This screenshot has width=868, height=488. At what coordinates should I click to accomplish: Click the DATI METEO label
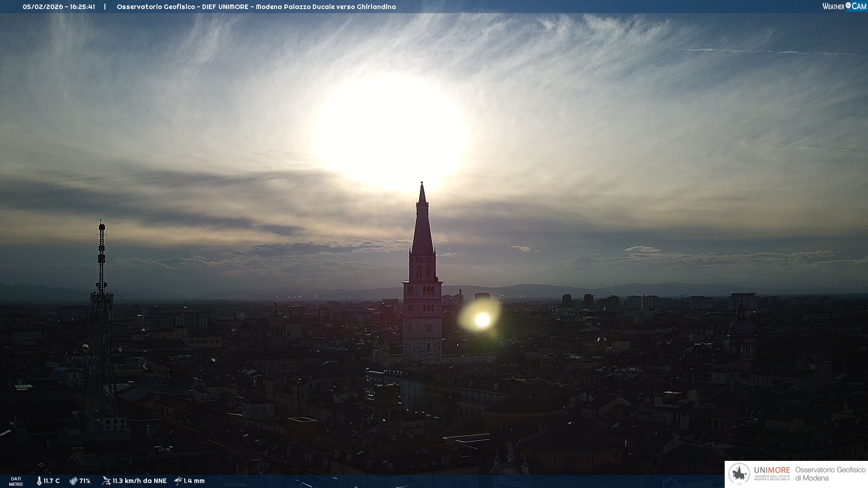pos(16,481)
